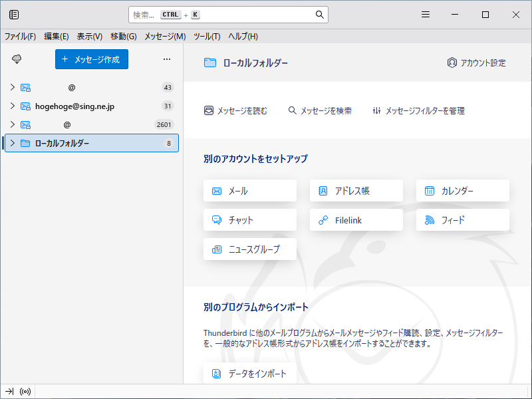
Task: Set up a new メール account
Action: coord(250,191)
